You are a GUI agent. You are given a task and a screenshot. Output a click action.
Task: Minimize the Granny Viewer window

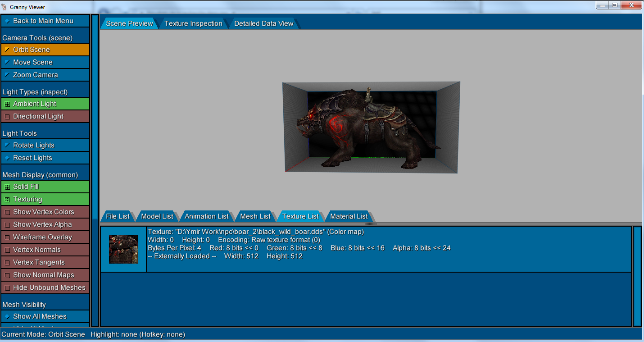[x=602, y=5]
